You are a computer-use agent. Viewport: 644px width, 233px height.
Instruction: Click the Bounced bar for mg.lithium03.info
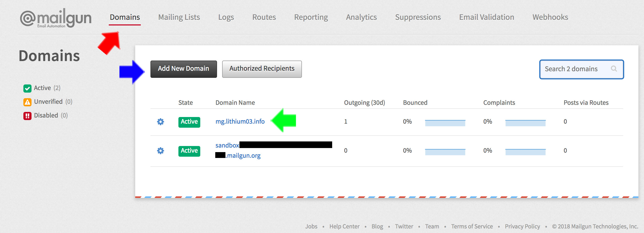[x=445, y=123]
